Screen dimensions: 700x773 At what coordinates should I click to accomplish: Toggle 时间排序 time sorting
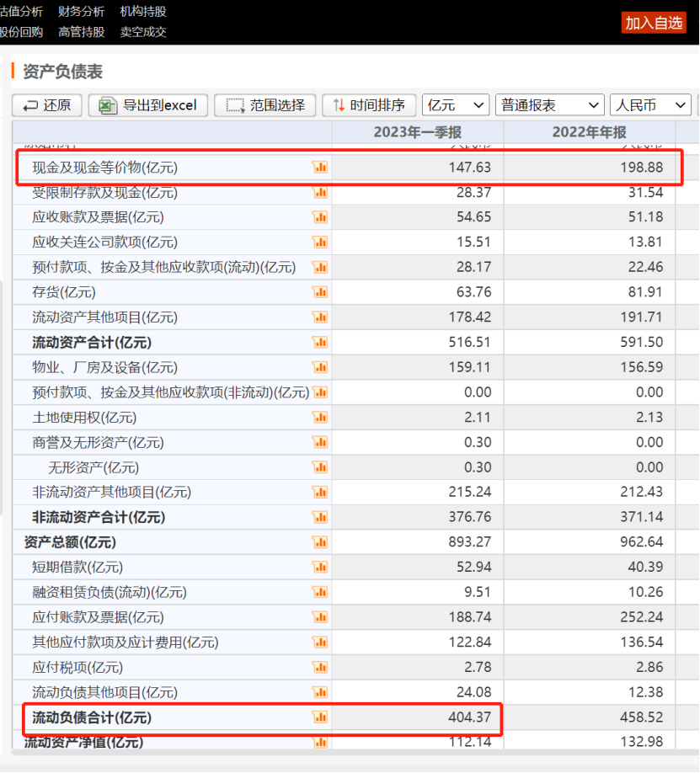(368, 105)
